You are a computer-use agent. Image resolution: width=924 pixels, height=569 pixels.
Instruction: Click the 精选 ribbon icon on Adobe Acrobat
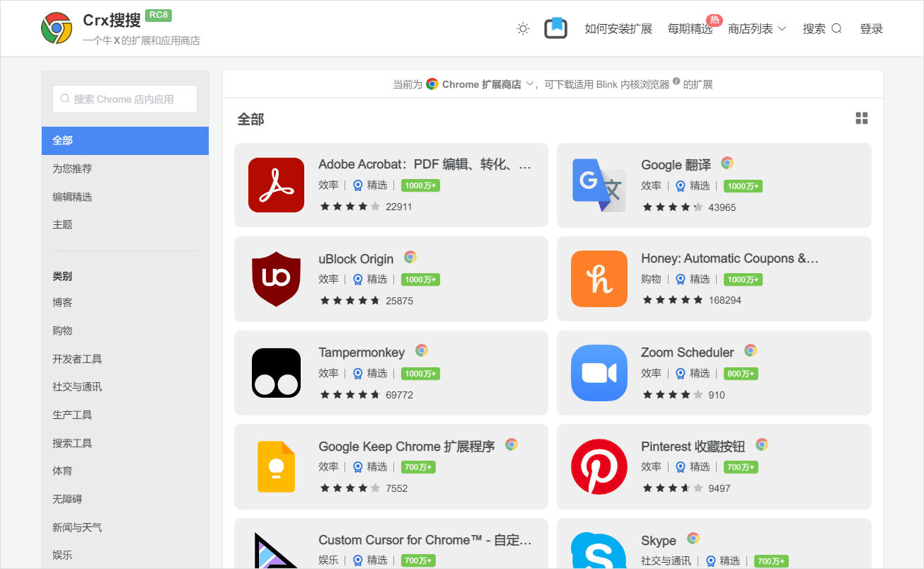[358, 185]
